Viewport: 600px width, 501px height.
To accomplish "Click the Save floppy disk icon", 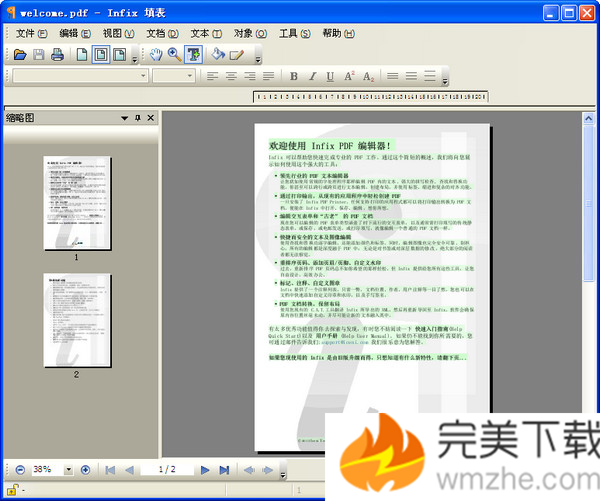I will point(39,55).
